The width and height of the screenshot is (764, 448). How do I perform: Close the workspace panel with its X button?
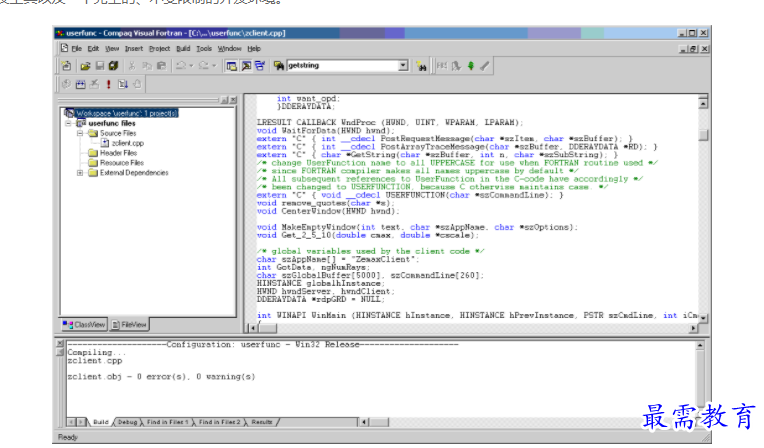[233, 100]
